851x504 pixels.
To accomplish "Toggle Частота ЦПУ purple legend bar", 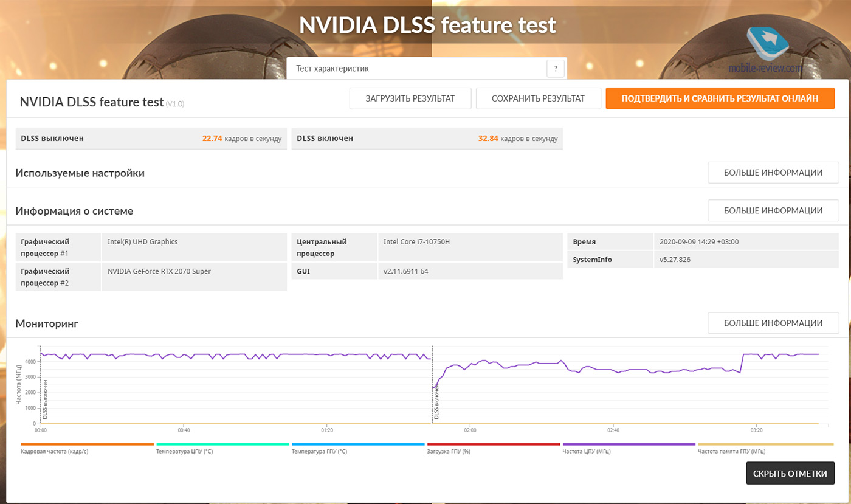I will point(629,444).
